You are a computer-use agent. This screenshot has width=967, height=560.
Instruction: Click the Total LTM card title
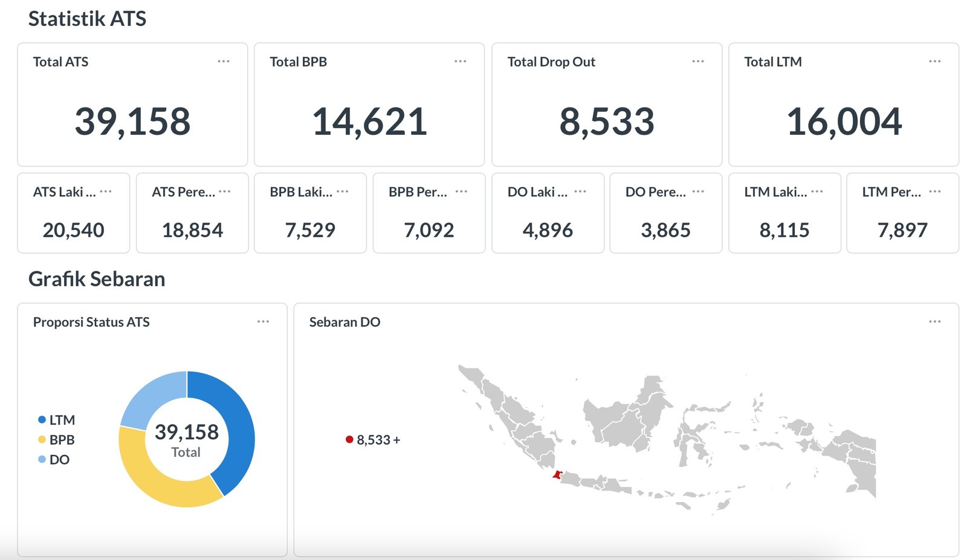click(773, 62)
